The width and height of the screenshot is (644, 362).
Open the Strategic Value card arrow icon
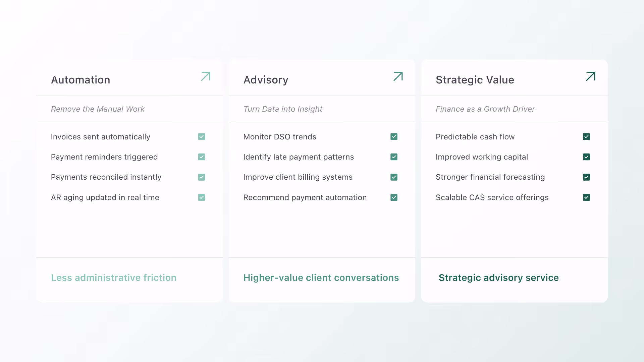pyautogui.click(x=591, y=76)
